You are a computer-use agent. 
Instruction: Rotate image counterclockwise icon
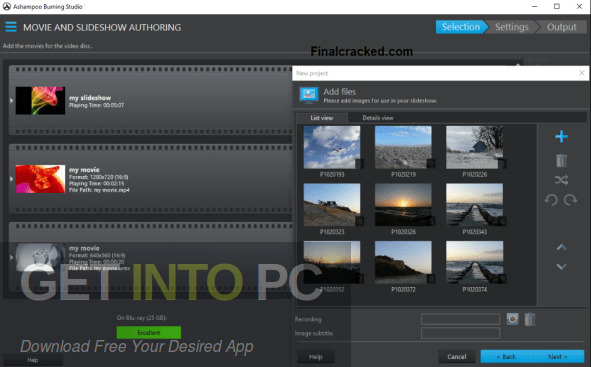[x=551, y=200]
